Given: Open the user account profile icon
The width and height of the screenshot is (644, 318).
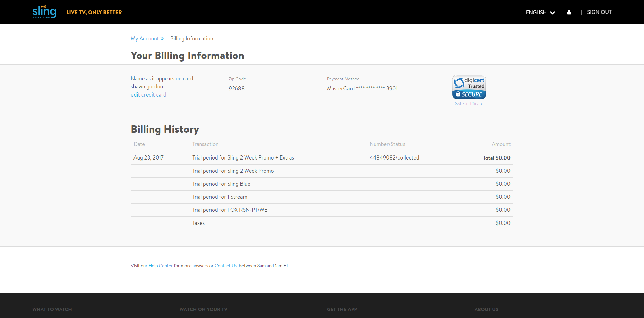Looking at the screenshot, I should point(569,12).
